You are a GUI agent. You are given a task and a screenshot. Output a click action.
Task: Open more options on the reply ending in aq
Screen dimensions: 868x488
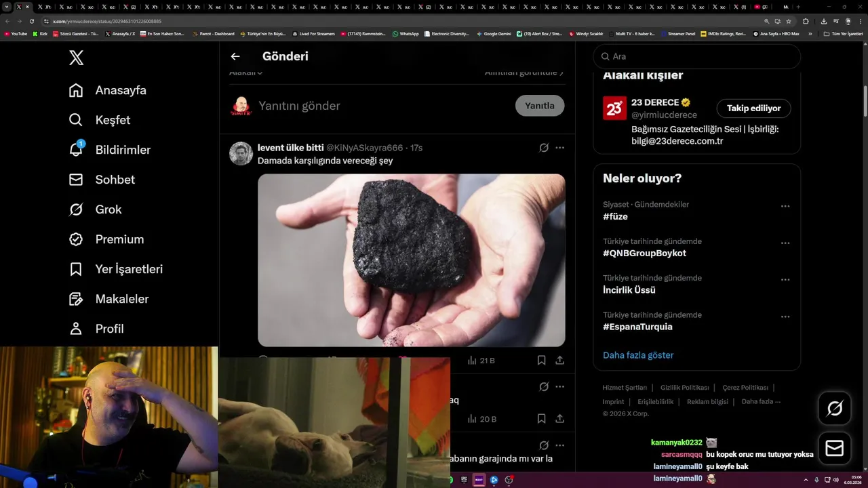point(559,387)
